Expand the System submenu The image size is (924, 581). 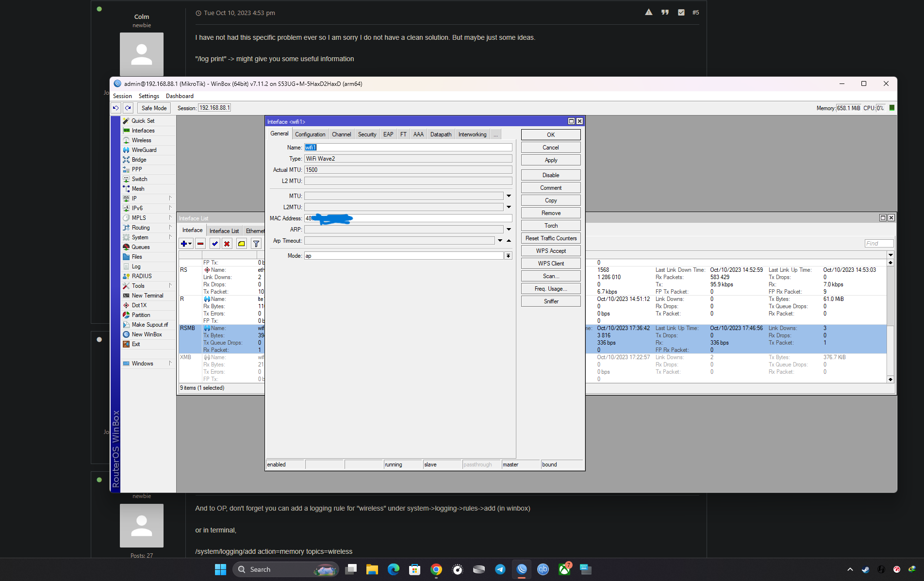click(x=170, y=237)
